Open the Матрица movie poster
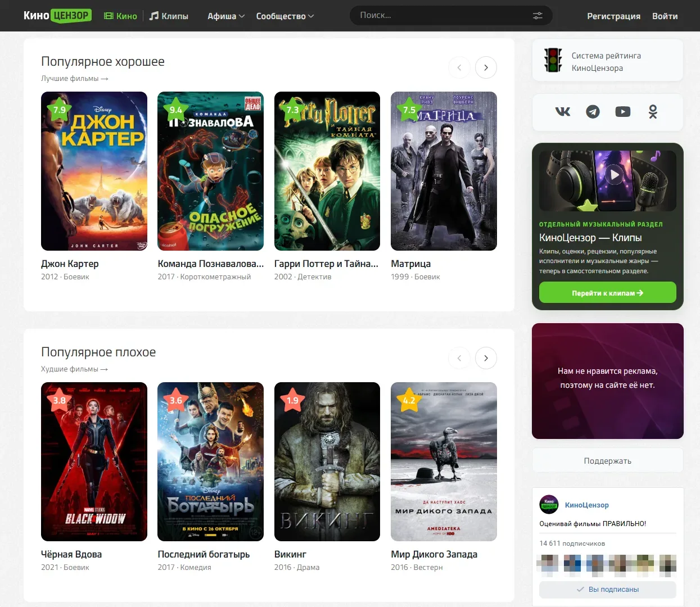Image resolution: width=700 pixels, height=607 pixels. point(444,171)
